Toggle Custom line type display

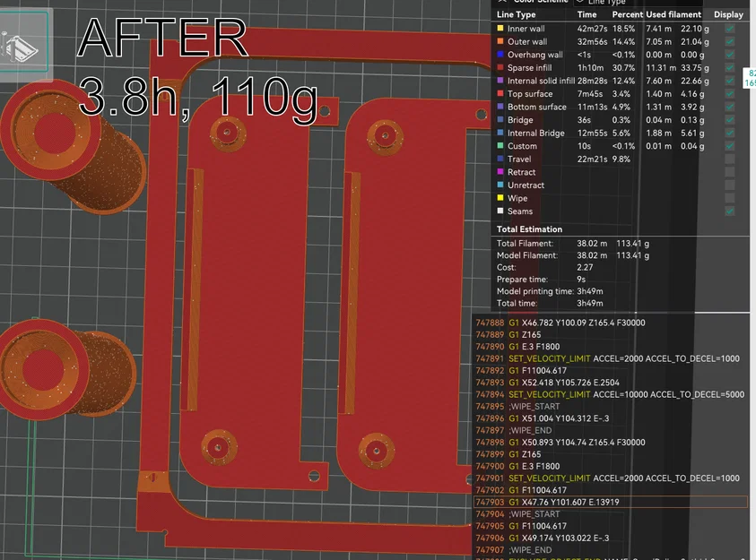[x=730, y=146]
